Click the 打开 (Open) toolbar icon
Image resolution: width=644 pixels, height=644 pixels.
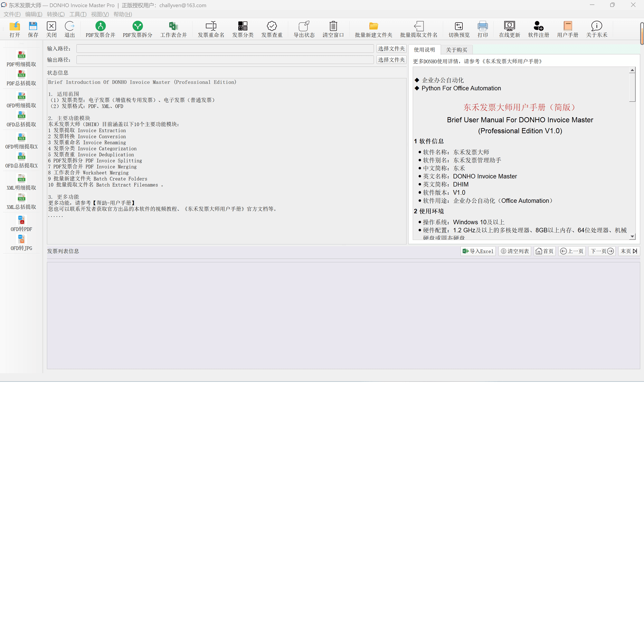pos(15,29)
